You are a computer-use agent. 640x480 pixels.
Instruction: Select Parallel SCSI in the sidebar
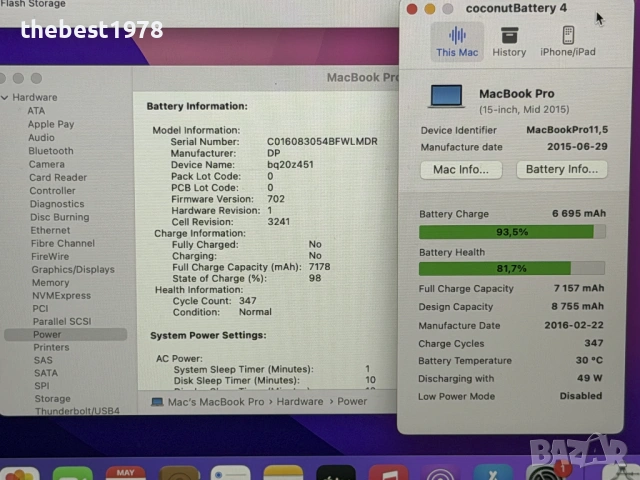(x=62, y=321)
